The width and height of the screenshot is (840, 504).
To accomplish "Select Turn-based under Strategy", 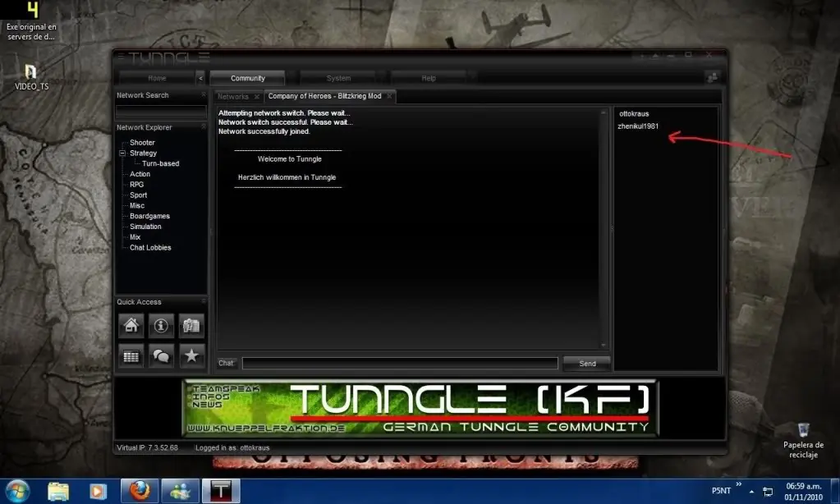I will 161,163.
